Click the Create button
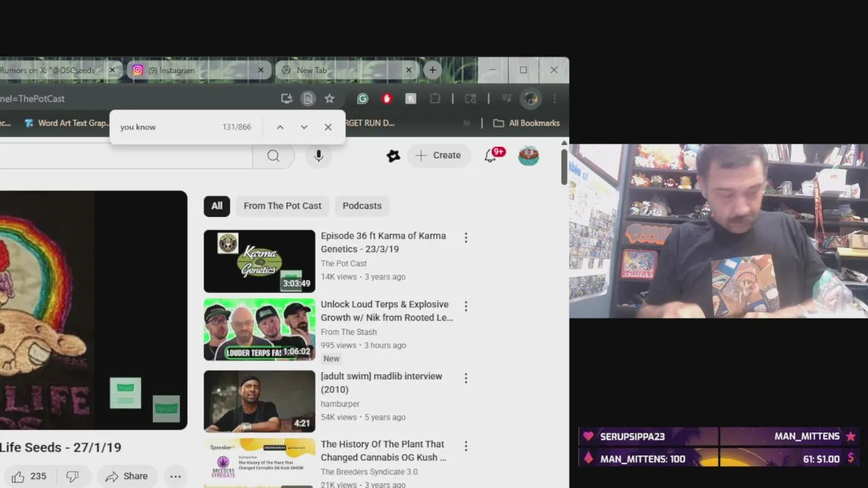Image resolution: width=868 pixels, height=488 pixels. 439,156
